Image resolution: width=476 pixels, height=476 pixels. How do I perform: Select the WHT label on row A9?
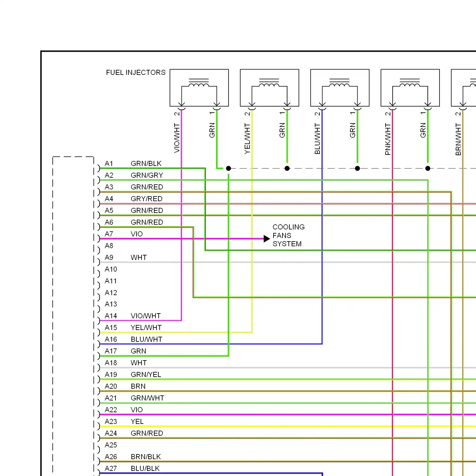pos(139,258)
